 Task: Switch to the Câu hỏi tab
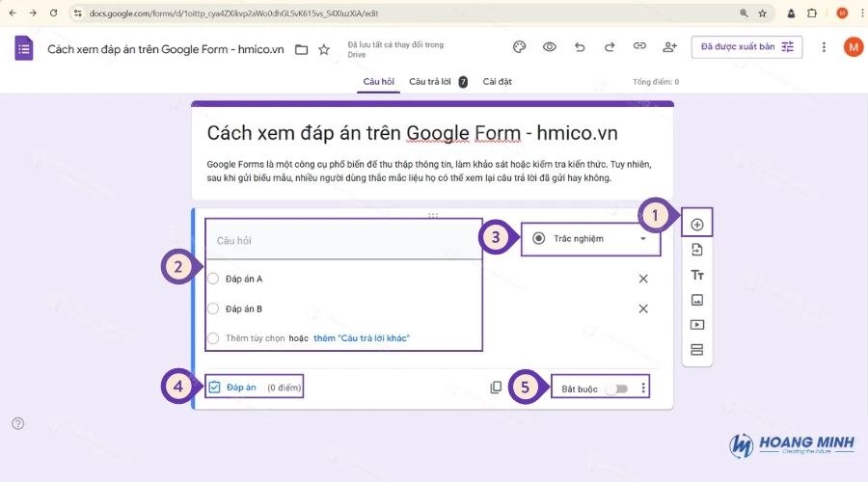tap(379, 81)
